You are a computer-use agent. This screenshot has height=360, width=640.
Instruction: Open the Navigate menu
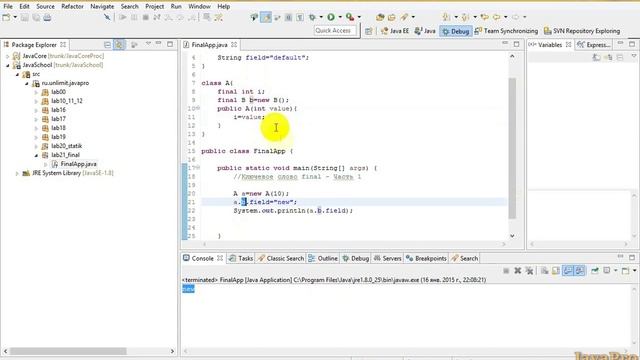coord(102,7)
